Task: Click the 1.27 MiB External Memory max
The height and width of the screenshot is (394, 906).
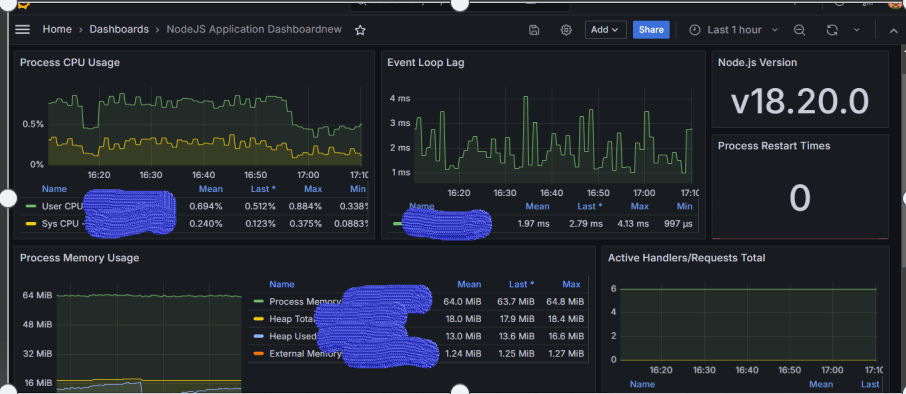Action: [565, 354]
